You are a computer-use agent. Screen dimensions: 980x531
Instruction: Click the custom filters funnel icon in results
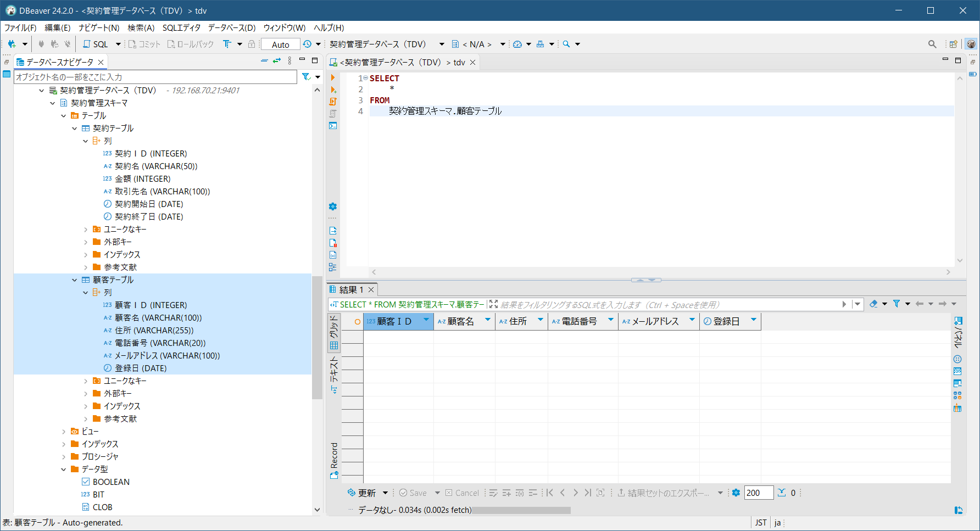(897, 304)
